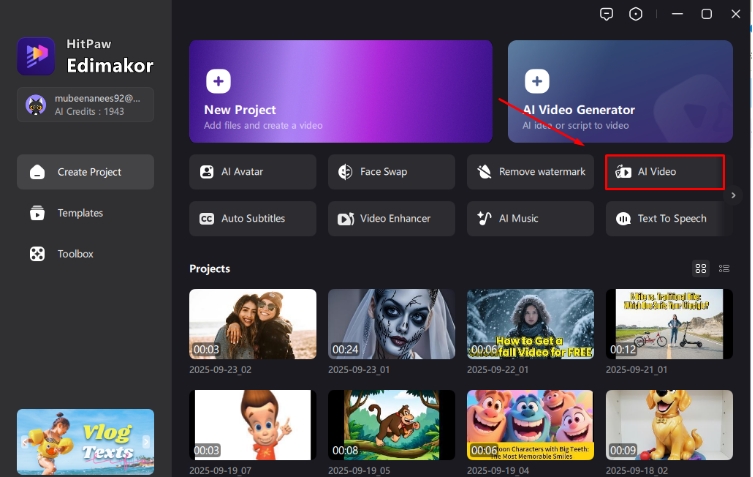The image size is (753, 477).
Task: Open project thumbnail 2025-09-22_01
Action: pyautogui.click(x=530, y=324)
